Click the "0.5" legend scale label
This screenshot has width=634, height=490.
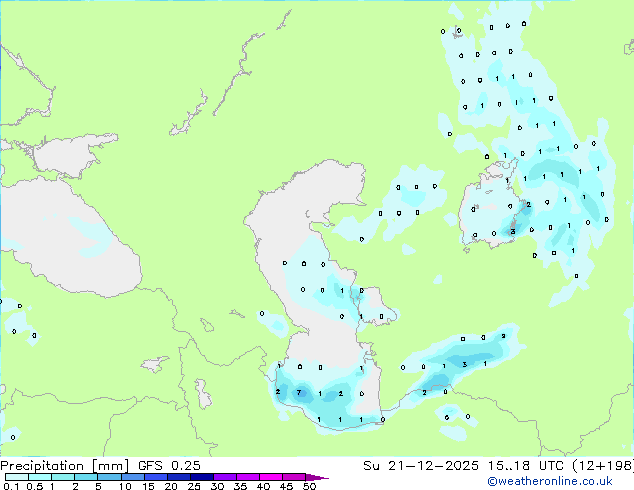point(35,486)
